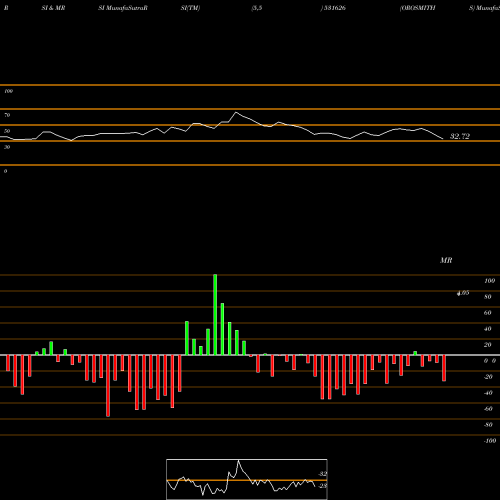
Task: Click the 70 level label on RSI panel
Action: (x=7, y=115)
